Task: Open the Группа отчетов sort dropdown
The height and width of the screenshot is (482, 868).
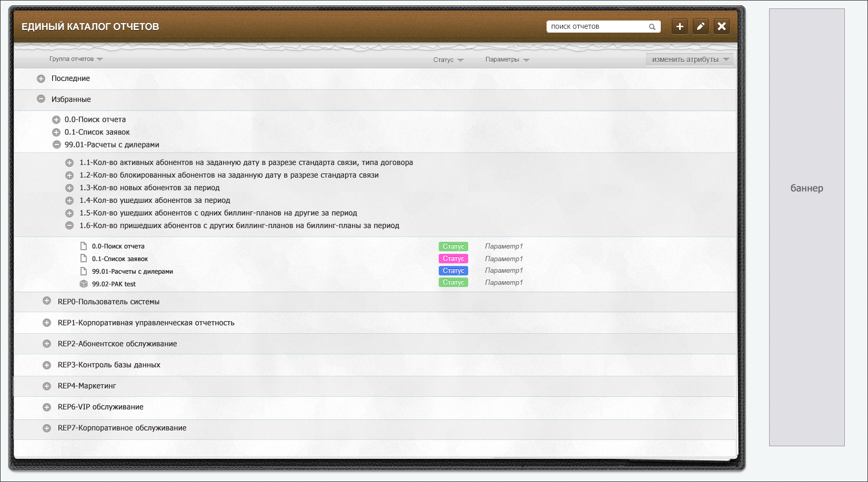Action: click(76, 59)
